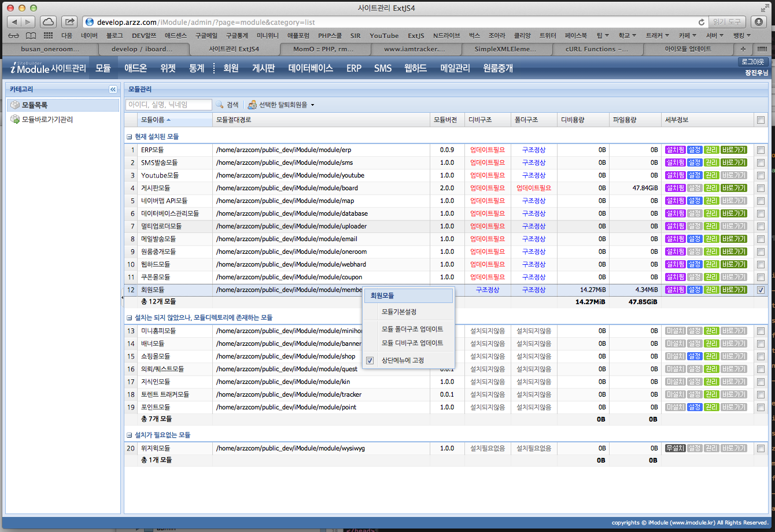The image size is (775, 532).
Task: Uncheck the 회원모듈 row checkbox
Action: click(x=761, y=290)
